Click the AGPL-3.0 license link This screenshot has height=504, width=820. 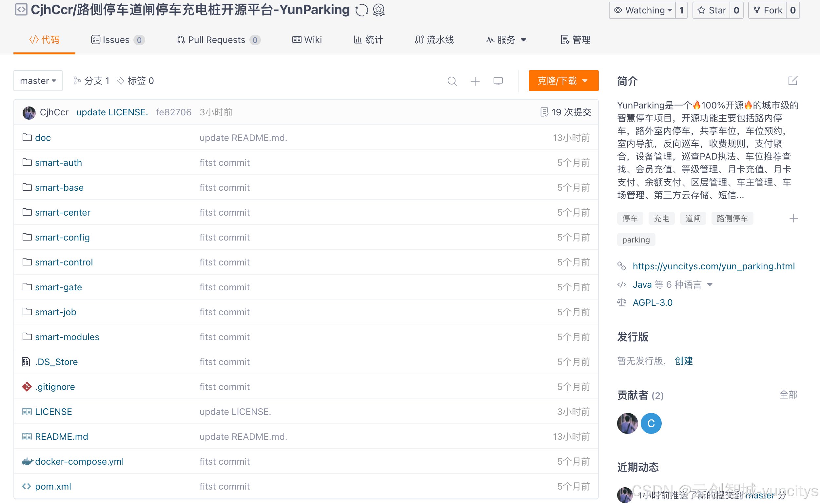point(652,303)
